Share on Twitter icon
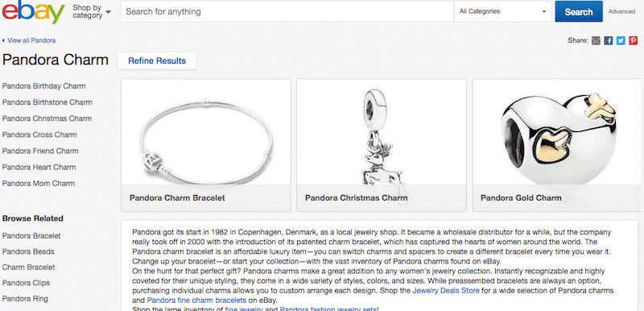This screenshot has height=311, width=644. point(621,40)
